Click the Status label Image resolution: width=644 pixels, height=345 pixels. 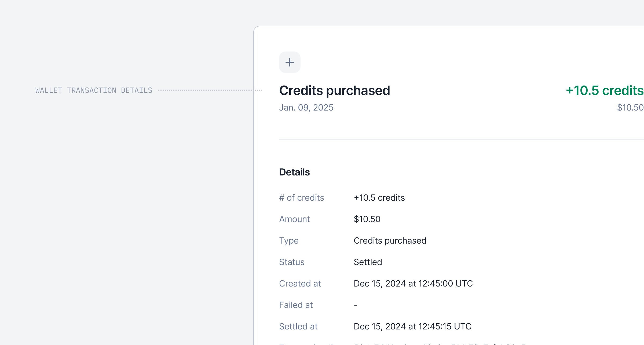coord(292,262)
